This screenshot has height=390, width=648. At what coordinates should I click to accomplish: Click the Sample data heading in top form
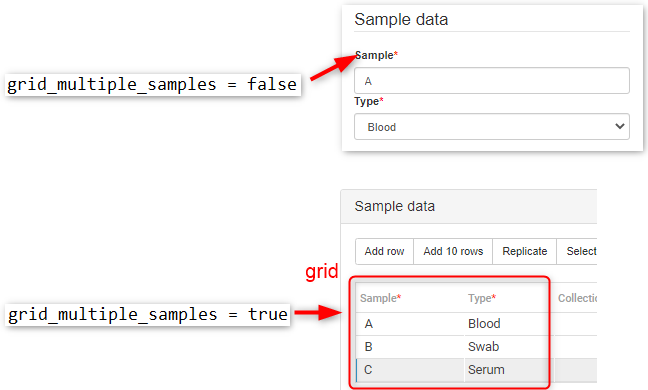click(401, 19)
